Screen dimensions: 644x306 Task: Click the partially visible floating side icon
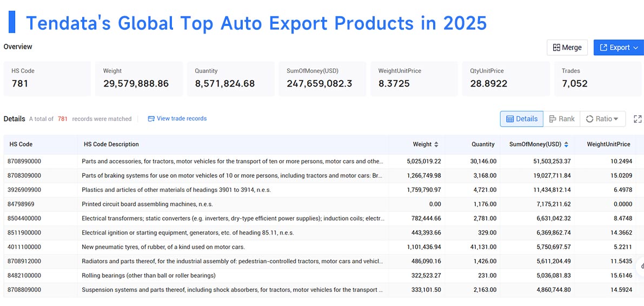[640, 266]
